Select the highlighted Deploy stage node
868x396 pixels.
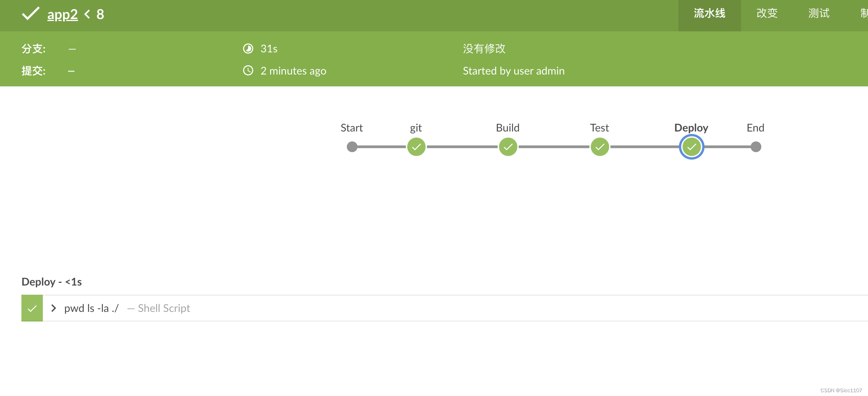pyautogui.click(x=691, y=147)
